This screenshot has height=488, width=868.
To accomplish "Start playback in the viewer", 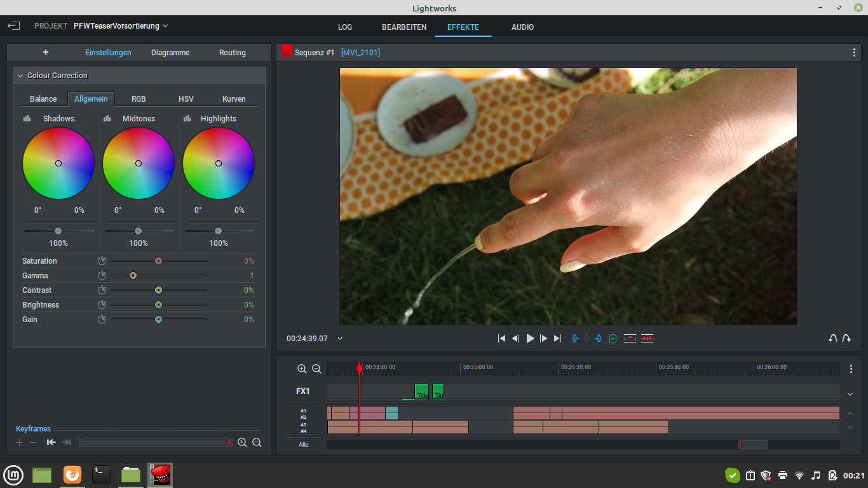I will pos(530,339).
